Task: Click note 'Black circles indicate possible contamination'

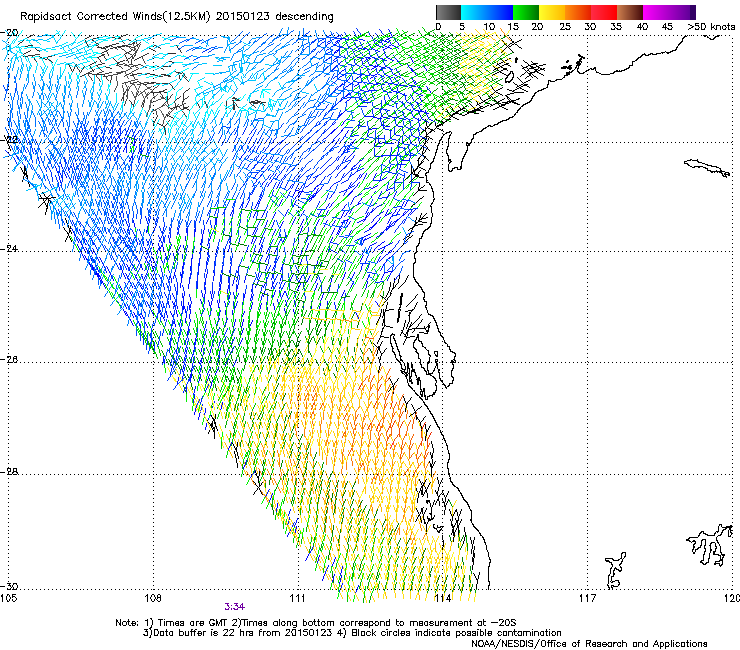Action: (x=456, y=633)
